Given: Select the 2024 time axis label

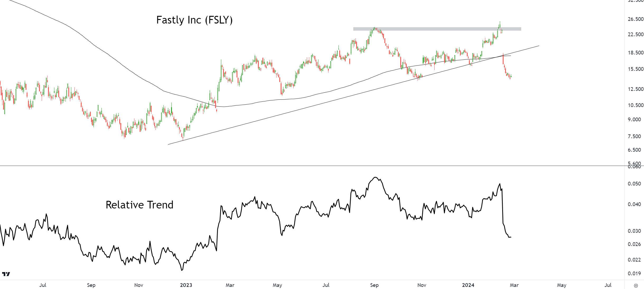Looking at the screenshot, I should coord(468,285).
